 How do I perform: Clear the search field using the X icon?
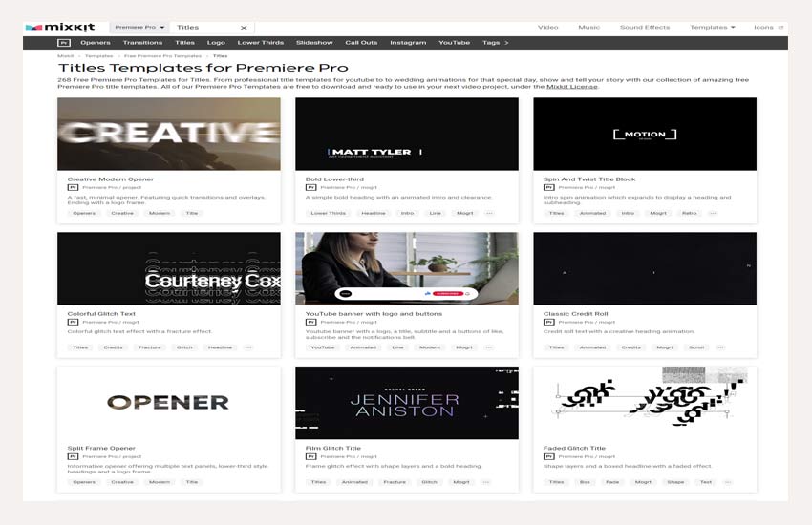(243, 28)
